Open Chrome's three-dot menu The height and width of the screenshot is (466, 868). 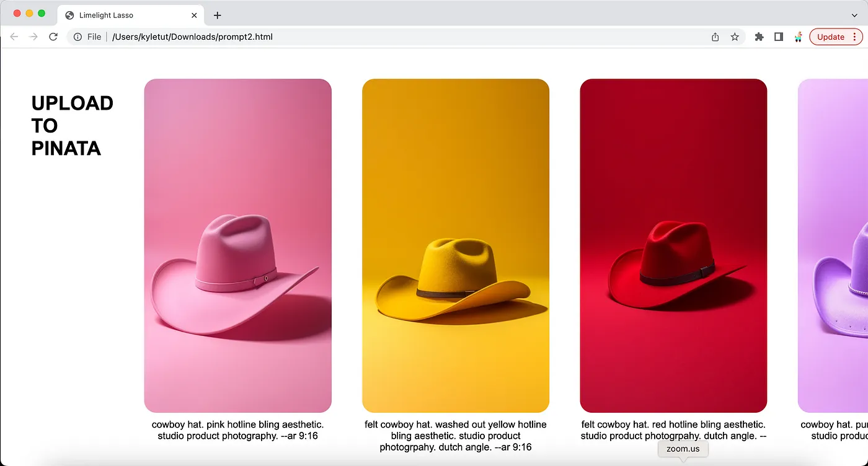(x=855, y=37)
